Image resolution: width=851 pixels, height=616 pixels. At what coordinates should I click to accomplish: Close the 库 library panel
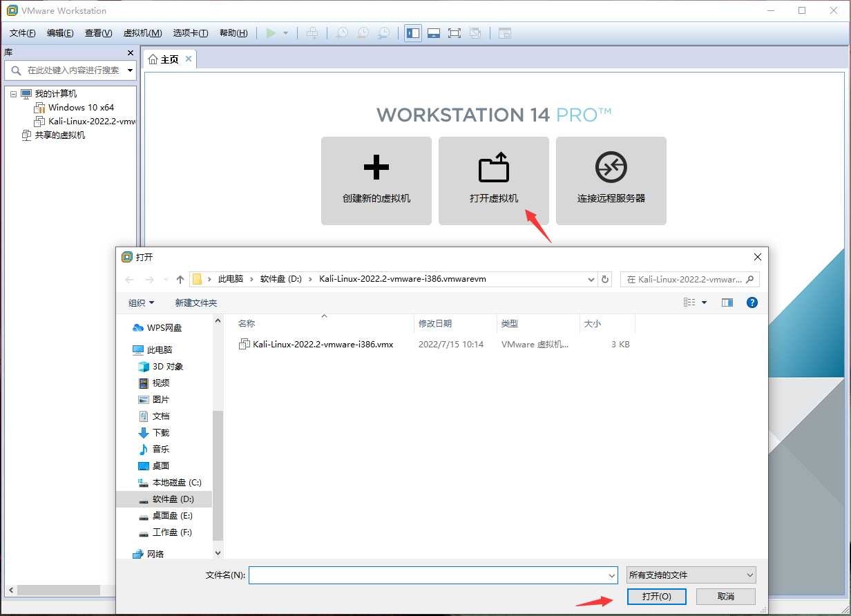click(x=131, y=52)
